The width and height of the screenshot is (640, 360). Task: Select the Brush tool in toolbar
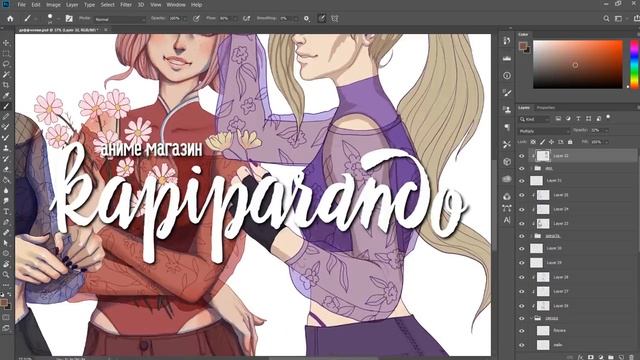coord(6,107)
